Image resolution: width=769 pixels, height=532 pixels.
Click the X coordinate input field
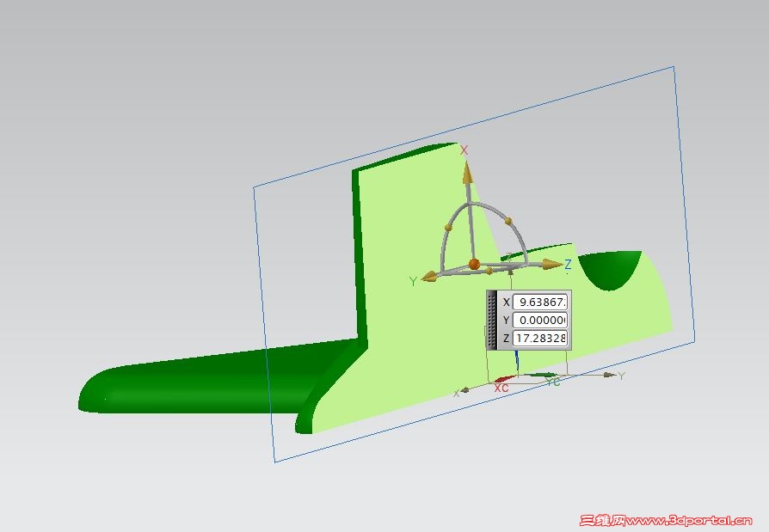tap(540, 302)
